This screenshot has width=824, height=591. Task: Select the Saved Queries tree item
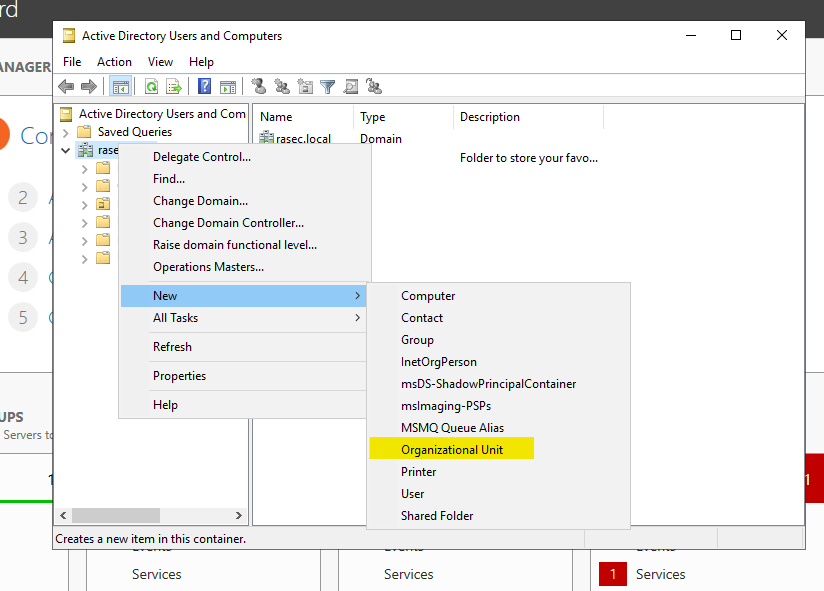tap(135, 131)
